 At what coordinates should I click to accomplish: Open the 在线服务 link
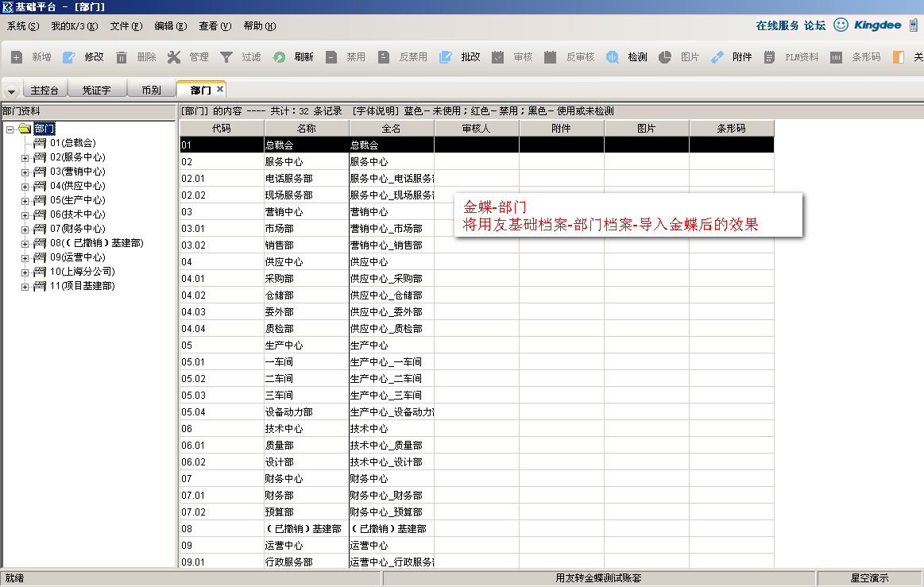point(777,25)
